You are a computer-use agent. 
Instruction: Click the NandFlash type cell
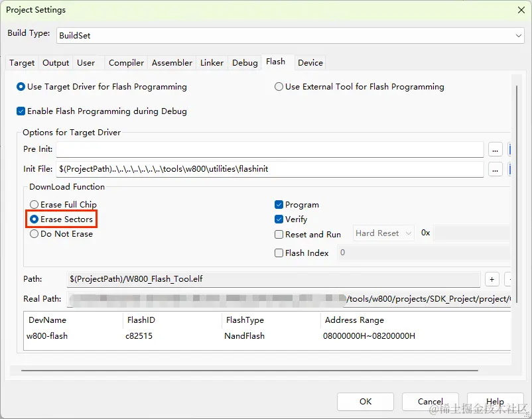point(244,336)
